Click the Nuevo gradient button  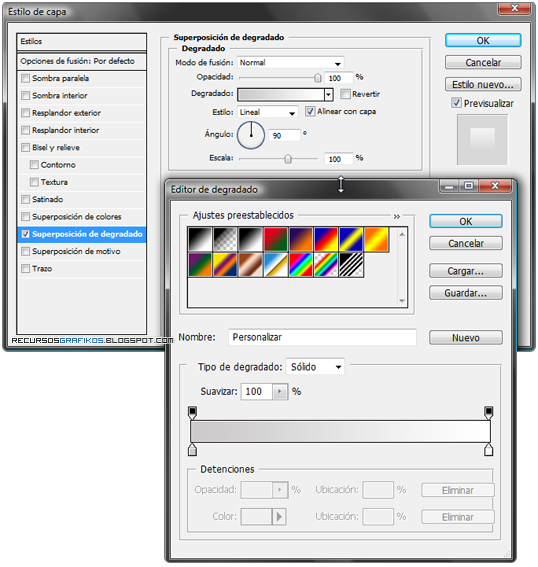coord(466,338)
